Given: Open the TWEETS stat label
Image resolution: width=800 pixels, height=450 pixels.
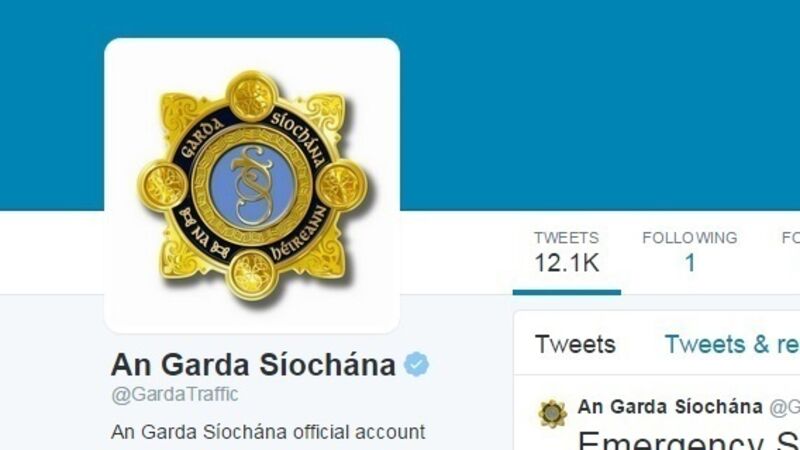Looking at the screenshot, I should 566,238.
